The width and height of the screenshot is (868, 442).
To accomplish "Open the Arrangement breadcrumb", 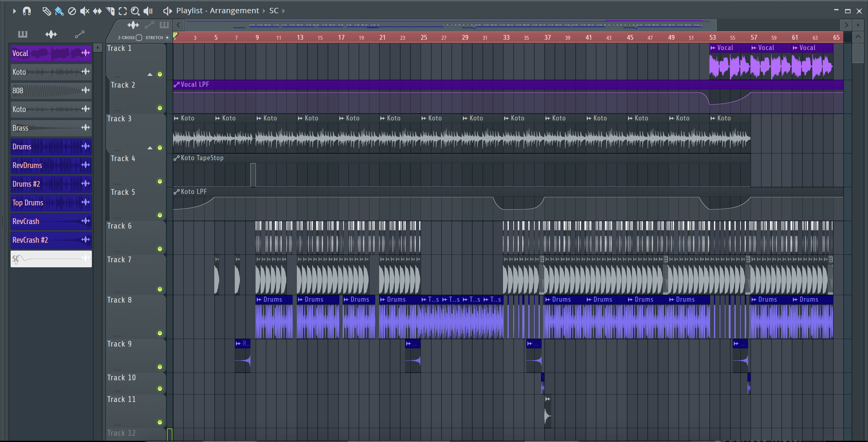I will pyautogui.click(x=234, y=11).
